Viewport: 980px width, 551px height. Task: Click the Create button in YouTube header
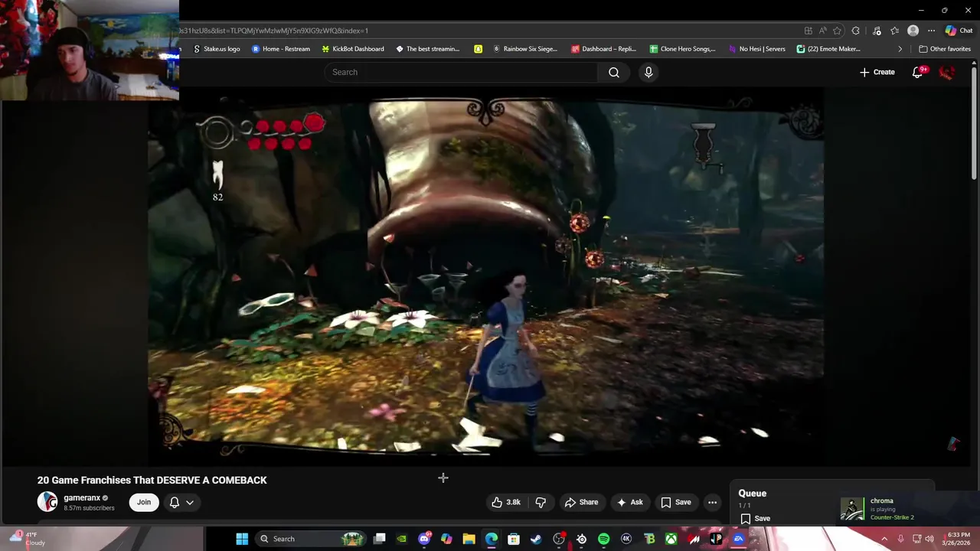coord(877,72)
